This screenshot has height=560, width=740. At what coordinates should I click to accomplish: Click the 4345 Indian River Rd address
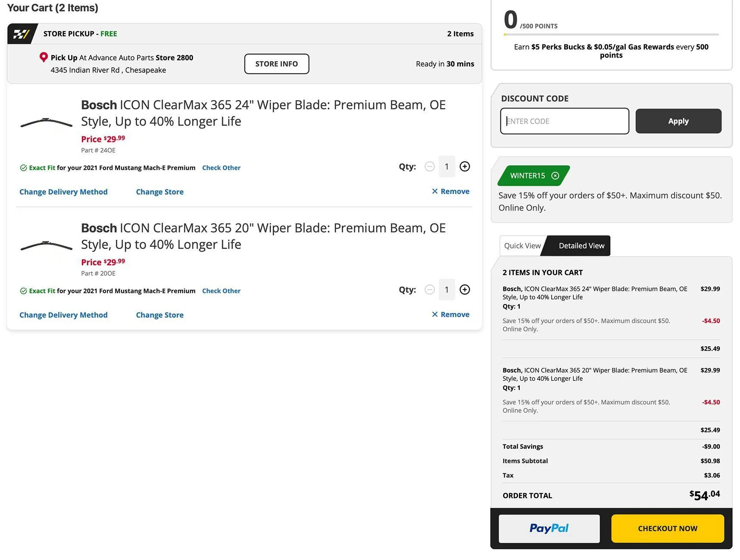[108, 70]
